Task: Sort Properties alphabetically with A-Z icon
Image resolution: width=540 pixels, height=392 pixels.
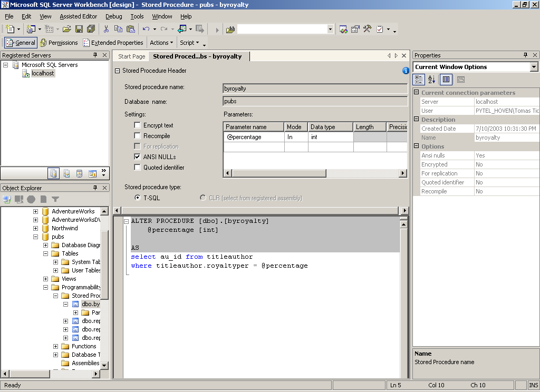Action: [431, 80]
